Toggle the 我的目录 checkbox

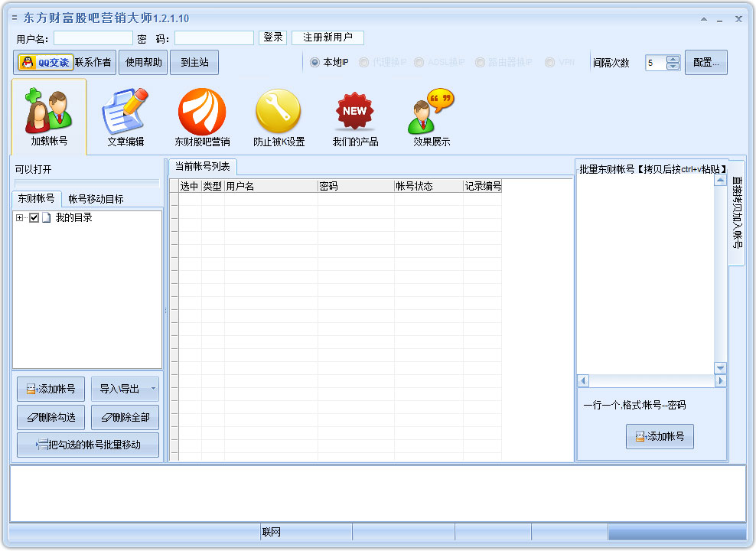[x=34, y=218]
